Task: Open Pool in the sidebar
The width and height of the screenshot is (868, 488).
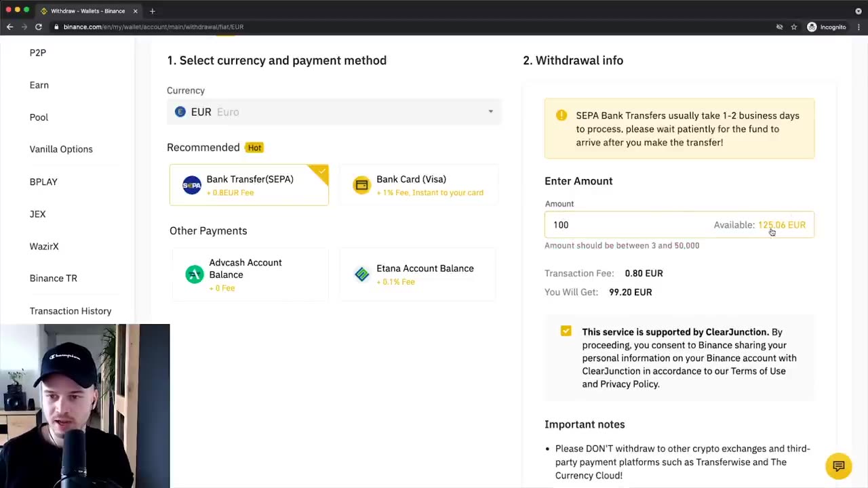Action: click(x=39, y=117)
